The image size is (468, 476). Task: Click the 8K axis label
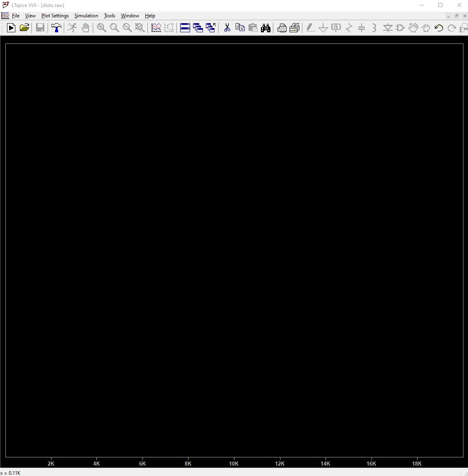click(188, 464)
